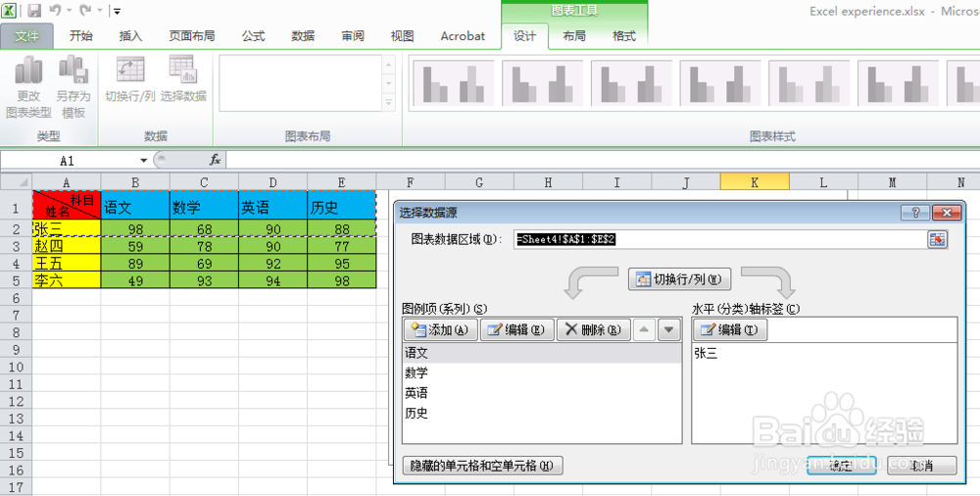Select column K header
Image resolution: width=980 pixels, height=496 pixels.
[755, 182]
